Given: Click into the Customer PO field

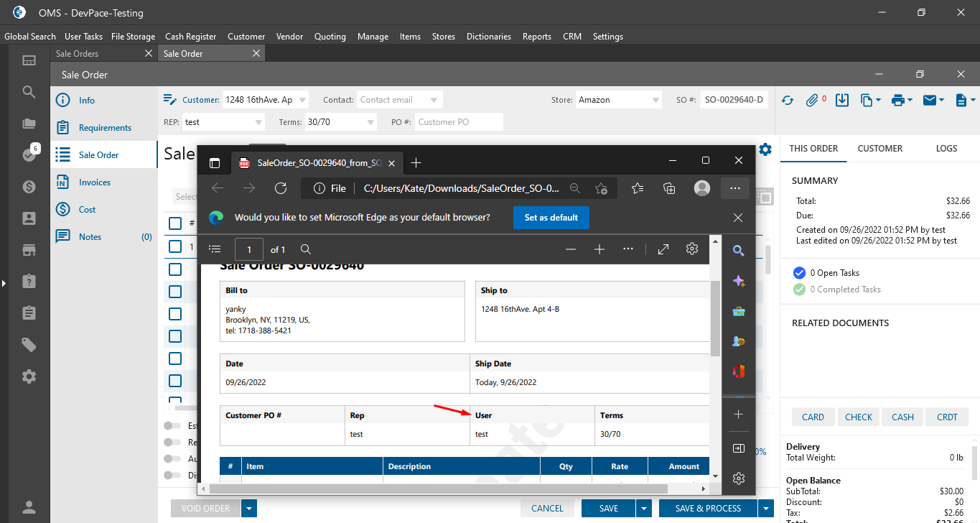Looking at the screenshot, I should [x=459, y=122].
